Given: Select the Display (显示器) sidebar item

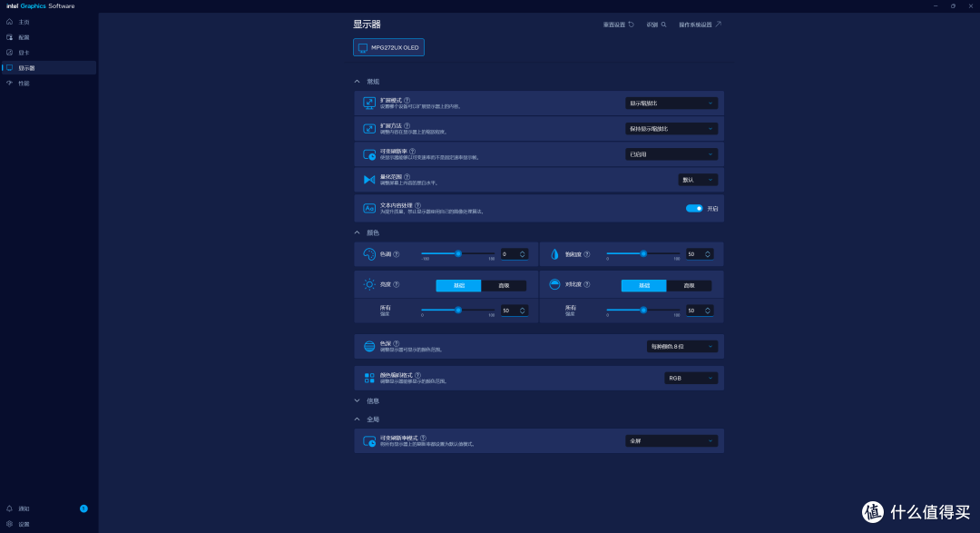Looking at the screenshot, I should click(48, 67).
